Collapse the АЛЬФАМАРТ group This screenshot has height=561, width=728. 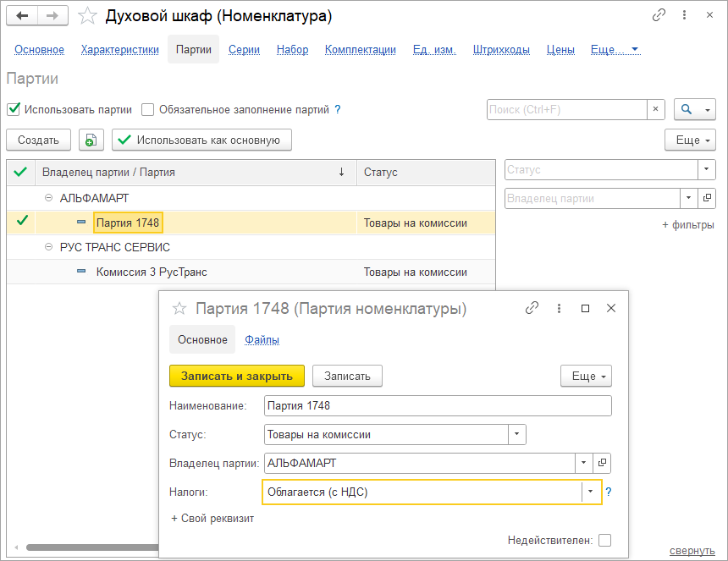pyautogui.click(x=48, y=198)
